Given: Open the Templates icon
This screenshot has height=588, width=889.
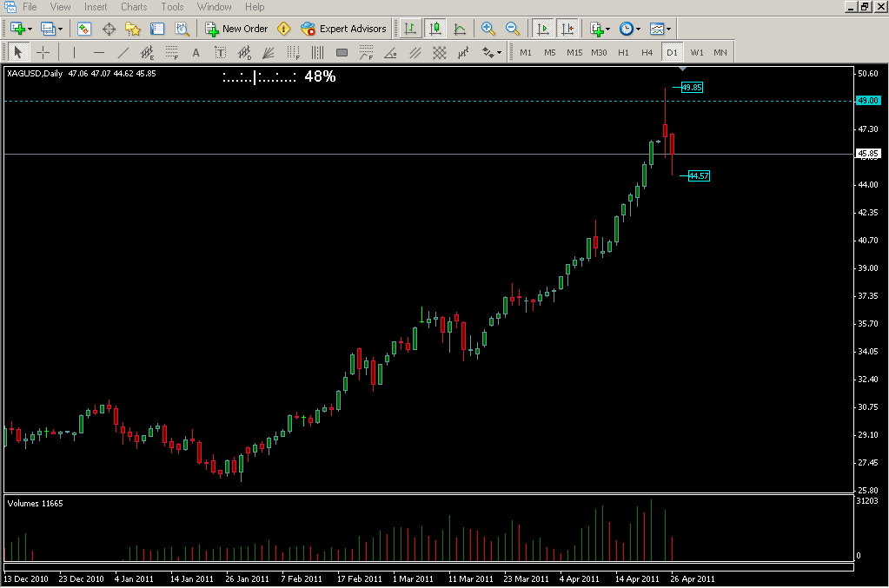Looking at the screenshot, I should pos(657,29).
